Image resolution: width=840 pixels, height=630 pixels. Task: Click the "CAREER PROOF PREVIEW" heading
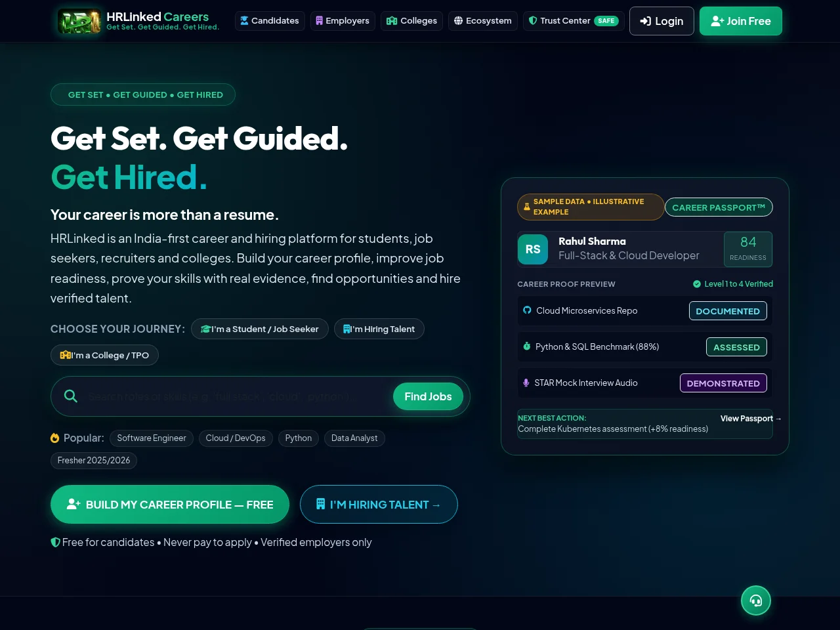click(566, 284)
